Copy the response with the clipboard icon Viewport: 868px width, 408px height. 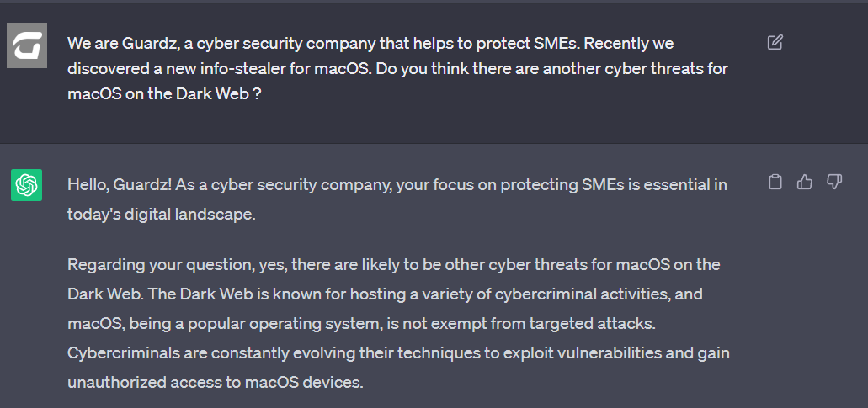775,182
